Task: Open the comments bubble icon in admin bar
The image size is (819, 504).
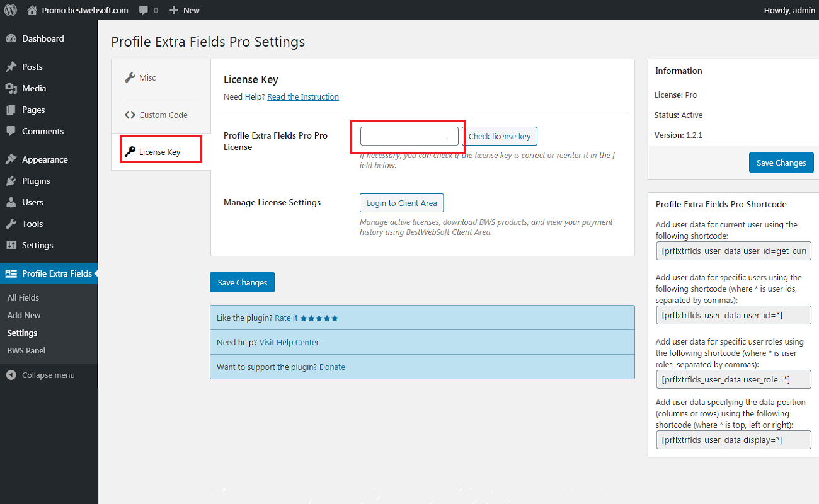Action: click(144, 11)
